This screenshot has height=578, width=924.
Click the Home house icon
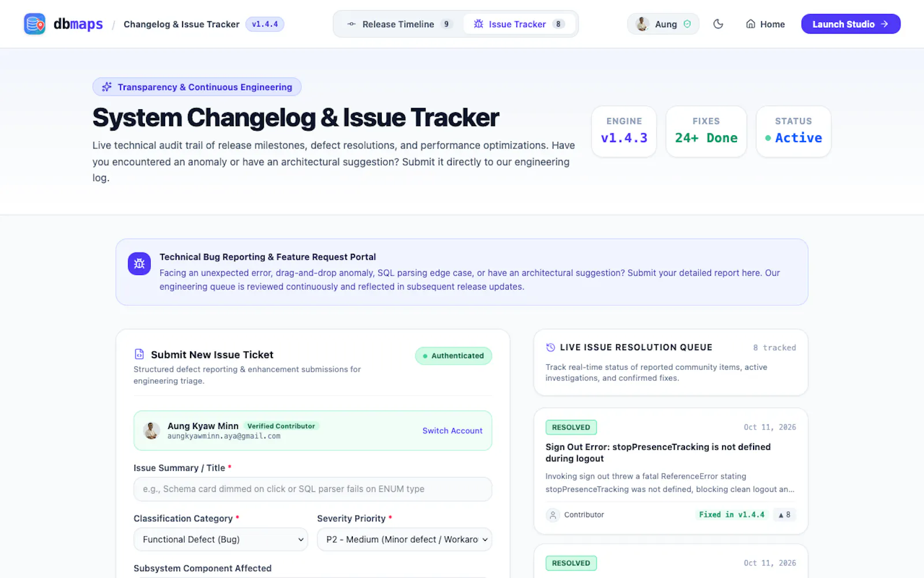click(x=751, y=24)
